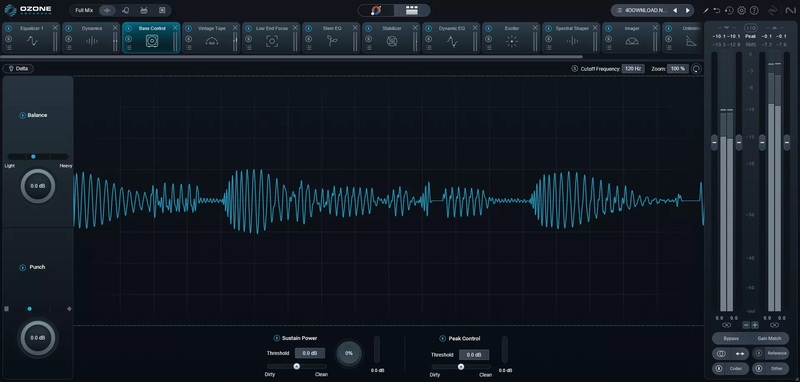
Task: Open the help question mark icon
Action: pyautogui.click(x=754, y=10)
